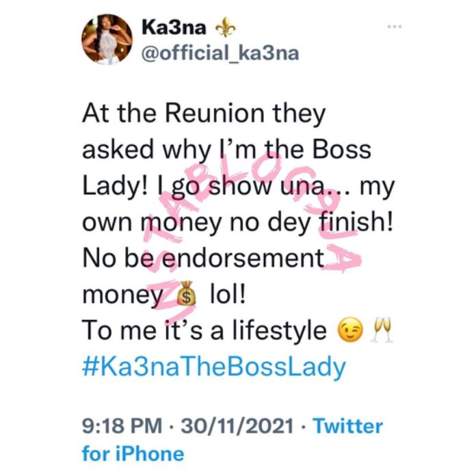Open the tweet's three-dot more options menu

pyautogui.click(x=395, y=27)
